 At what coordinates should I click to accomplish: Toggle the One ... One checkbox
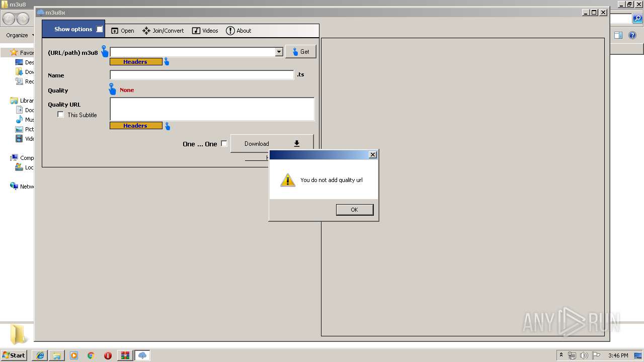tap(224, 144)
